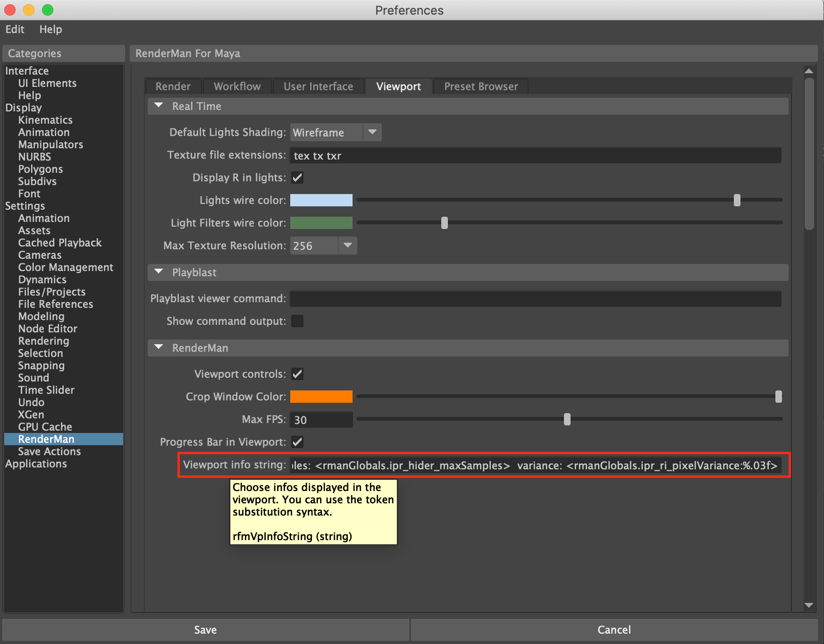Collapse the Real Time section

pos(159,106)
